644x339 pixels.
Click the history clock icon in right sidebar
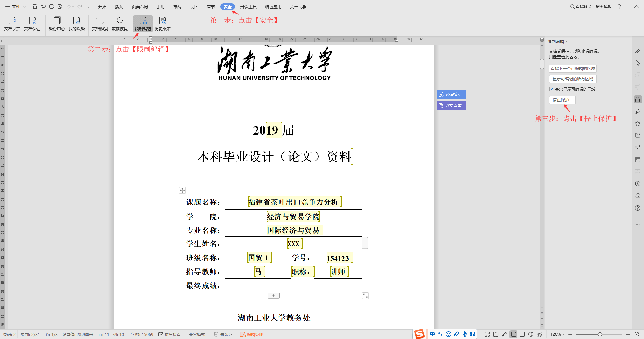tap(638, 196)
